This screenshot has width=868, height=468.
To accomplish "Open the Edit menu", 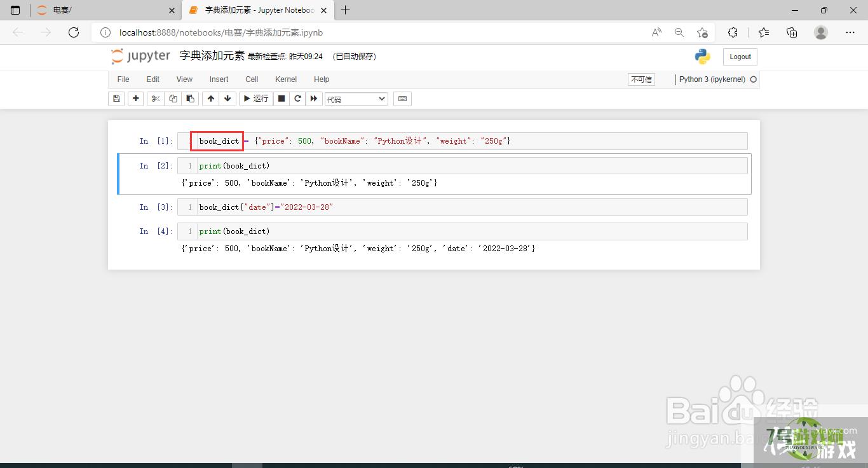I will pyautogui.click(x=153, y=79).
